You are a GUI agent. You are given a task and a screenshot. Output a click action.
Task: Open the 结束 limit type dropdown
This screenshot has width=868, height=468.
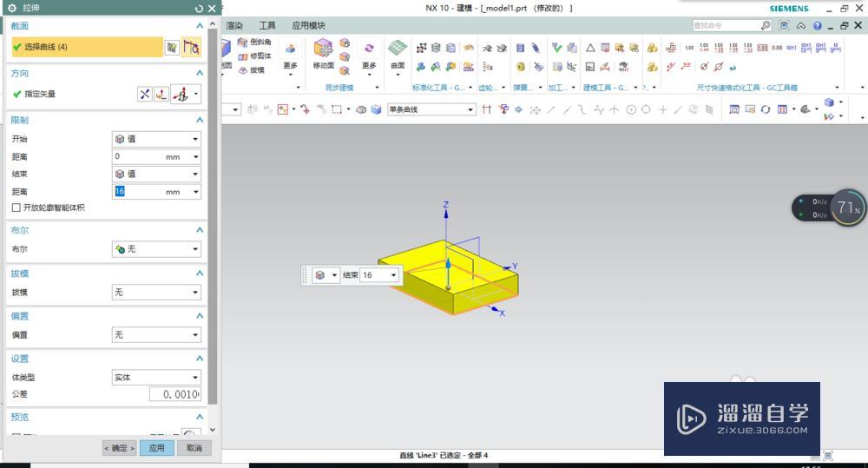tap(156, 174)
